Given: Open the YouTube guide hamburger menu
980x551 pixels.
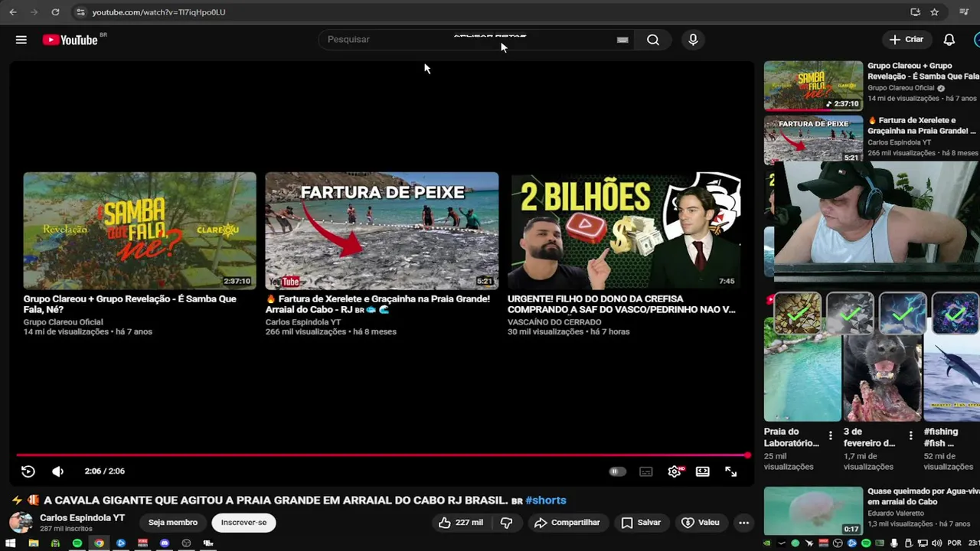Looking at the screenshot, I should [21, 40].
